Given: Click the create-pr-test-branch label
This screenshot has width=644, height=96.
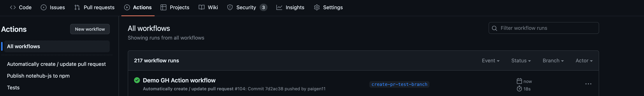Looking at the screenshot, I should tap(399, 84).
